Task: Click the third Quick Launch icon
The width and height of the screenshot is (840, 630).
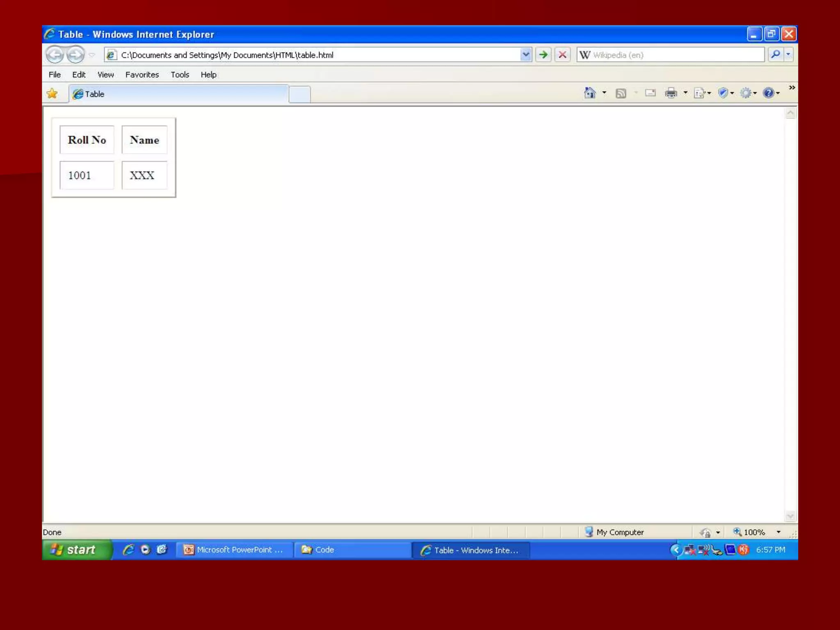Action: tap(162, 550)
